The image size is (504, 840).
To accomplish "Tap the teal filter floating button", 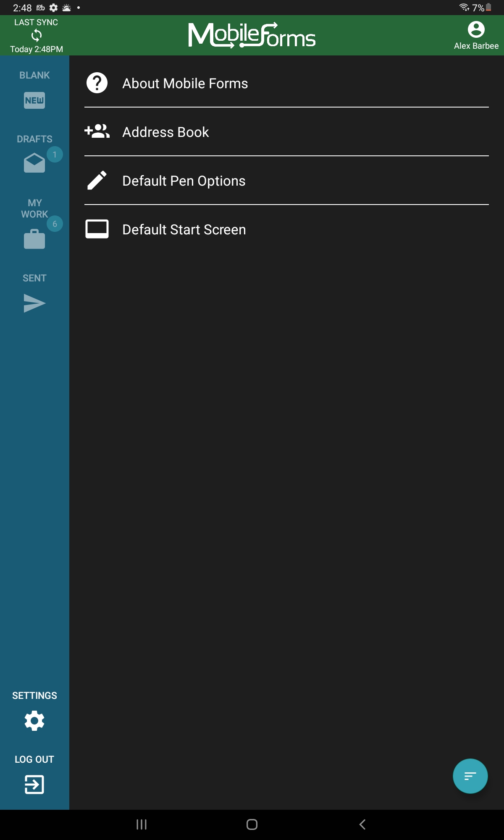I will [x=470, y=776].
